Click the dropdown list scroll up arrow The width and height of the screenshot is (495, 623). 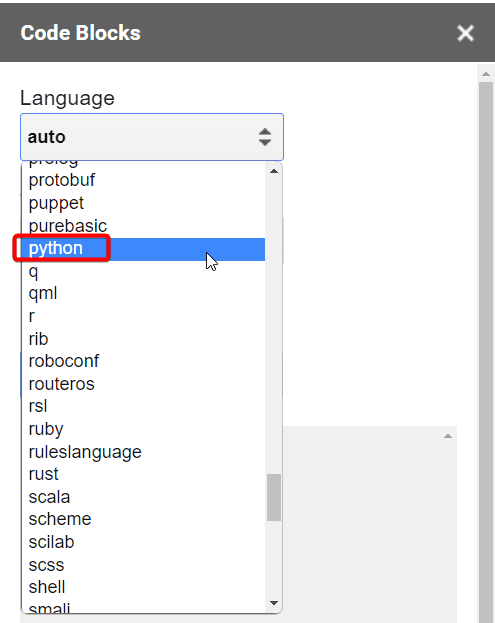(x=274, y=171)
